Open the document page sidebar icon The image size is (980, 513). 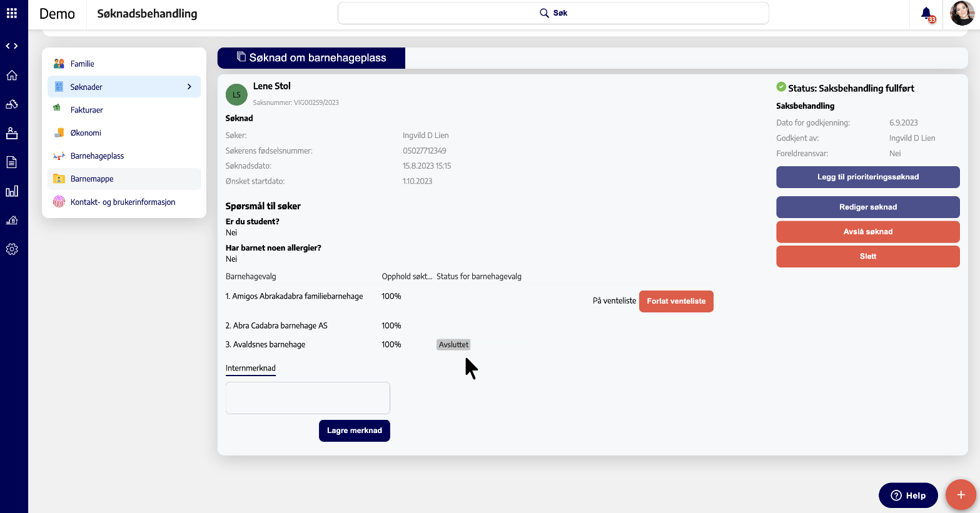click(12, 162)
